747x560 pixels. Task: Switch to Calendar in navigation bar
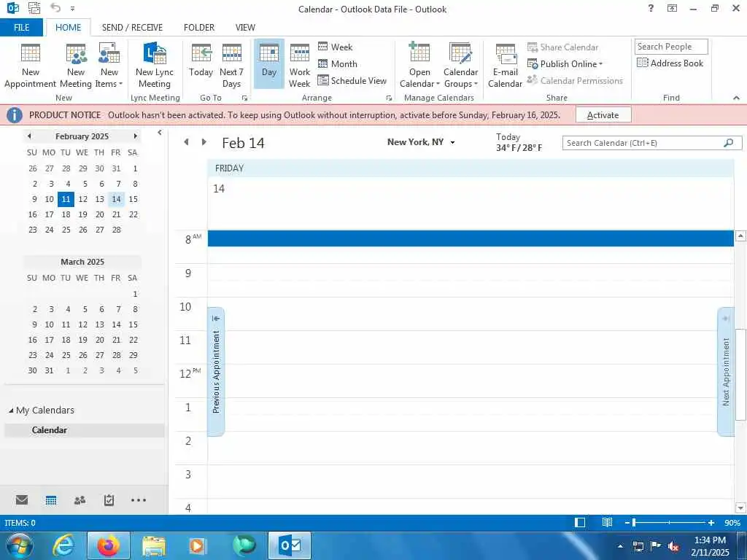(x=51, y=499)
